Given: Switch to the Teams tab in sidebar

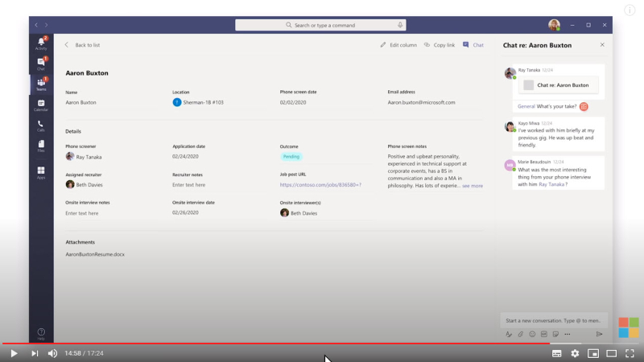Looking at the screenshot, I should click(41, 84).
